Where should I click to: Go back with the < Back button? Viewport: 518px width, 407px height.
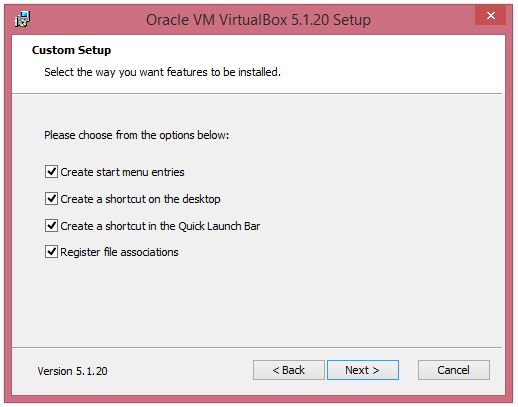[289, 370]
